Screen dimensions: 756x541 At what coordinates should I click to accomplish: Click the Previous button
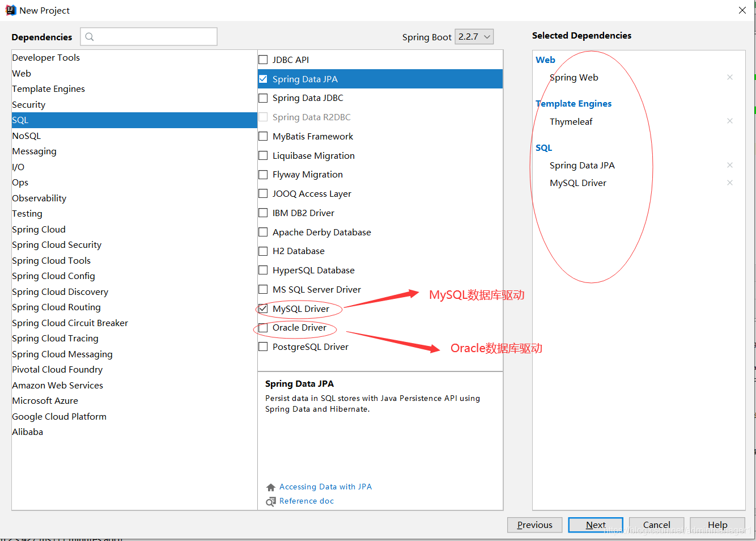point(534,525)
